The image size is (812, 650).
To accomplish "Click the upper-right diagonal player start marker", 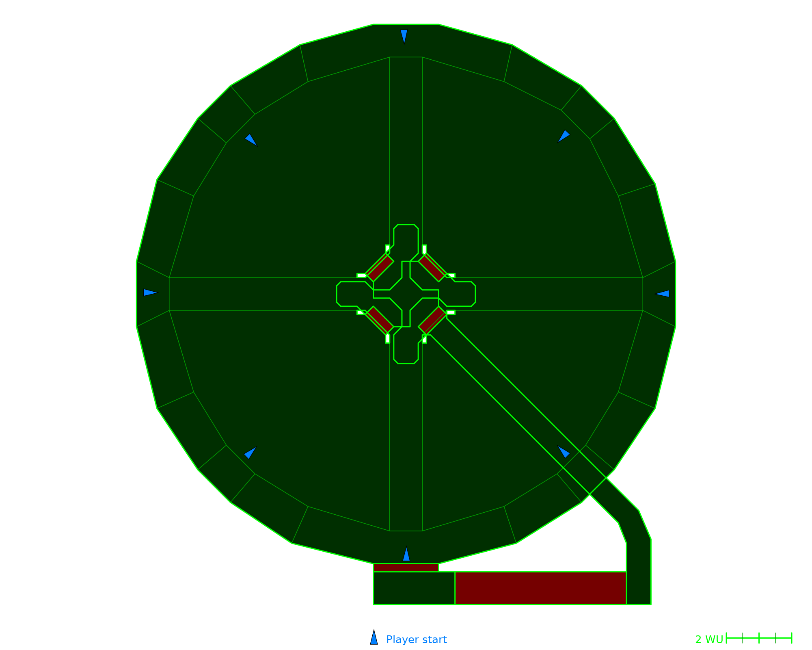I will click(x=564, y=136).
